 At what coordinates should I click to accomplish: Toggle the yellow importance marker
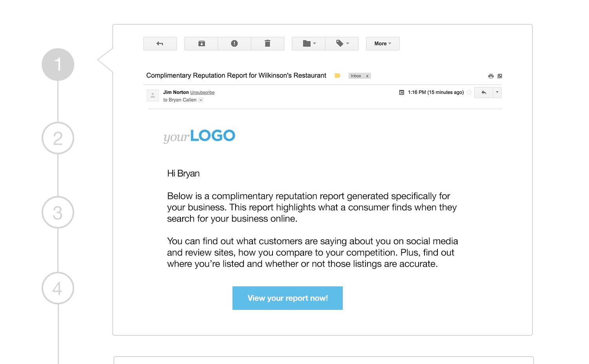pos(337,76)
